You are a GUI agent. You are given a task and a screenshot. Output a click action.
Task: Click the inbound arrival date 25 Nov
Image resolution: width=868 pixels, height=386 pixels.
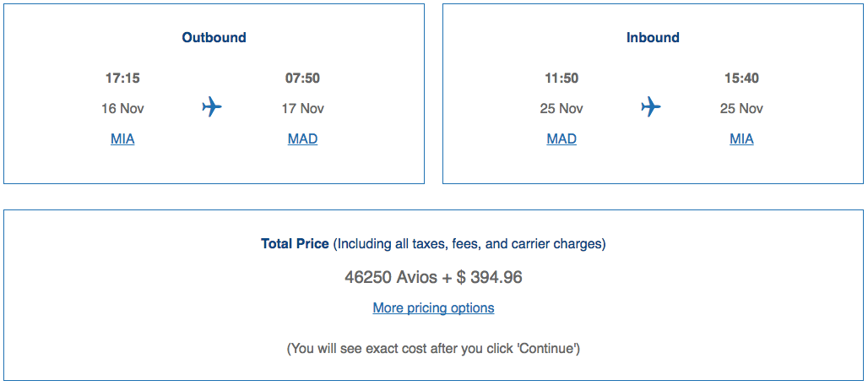pos(741,108)
